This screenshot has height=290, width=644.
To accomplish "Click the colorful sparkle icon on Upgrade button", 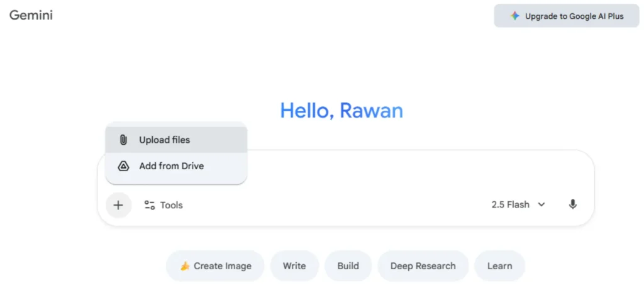I will (x=515, y=16).
